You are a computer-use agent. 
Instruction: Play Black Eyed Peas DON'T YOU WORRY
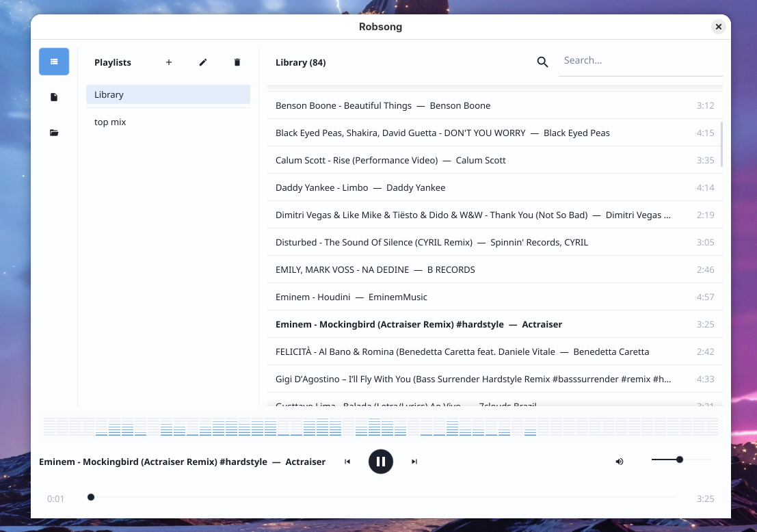coord(495,133)
